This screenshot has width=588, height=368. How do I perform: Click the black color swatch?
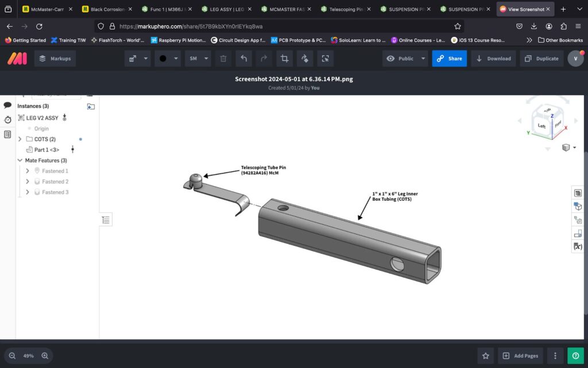click(163, 59)
